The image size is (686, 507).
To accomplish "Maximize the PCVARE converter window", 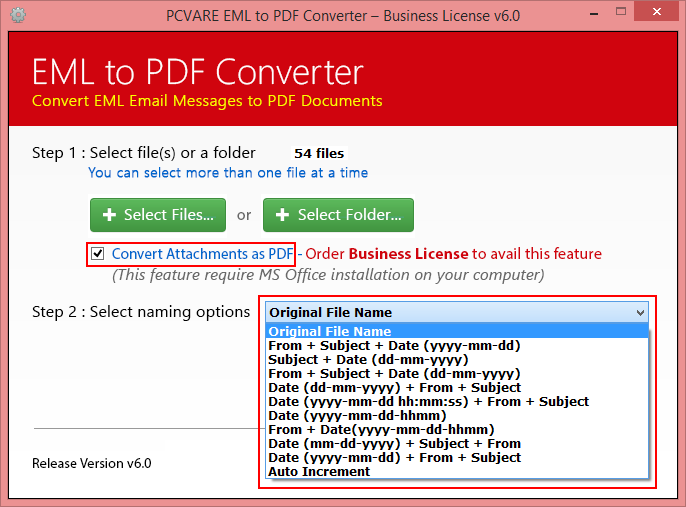I will click(620, 12).
